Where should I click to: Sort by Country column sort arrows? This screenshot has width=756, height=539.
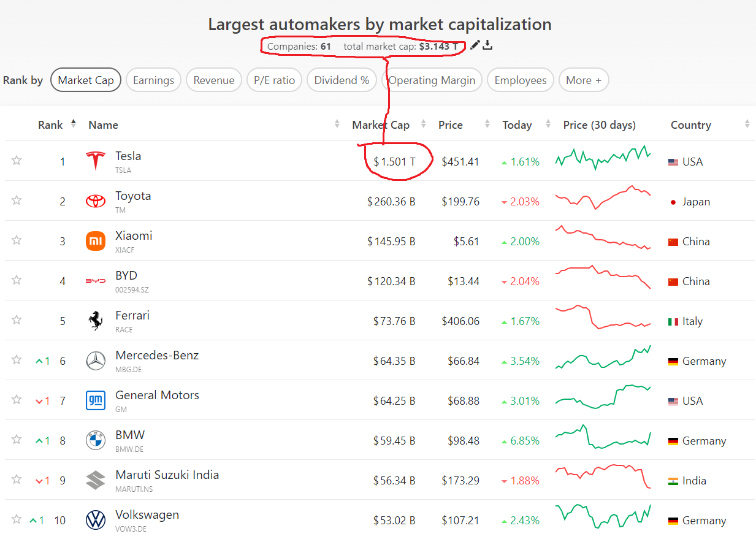pos(747,124)
